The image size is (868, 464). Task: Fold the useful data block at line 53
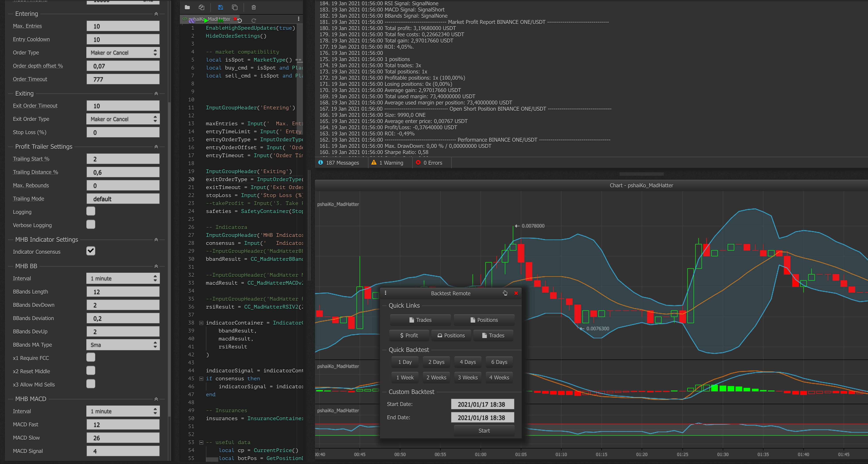click(201, 443)
